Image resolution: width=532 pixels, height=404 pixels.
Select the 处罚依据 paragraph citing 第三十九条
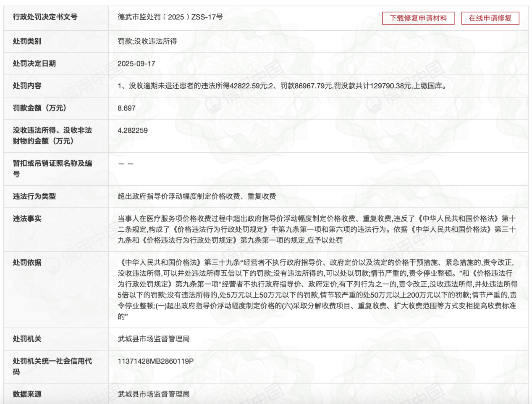317,289
